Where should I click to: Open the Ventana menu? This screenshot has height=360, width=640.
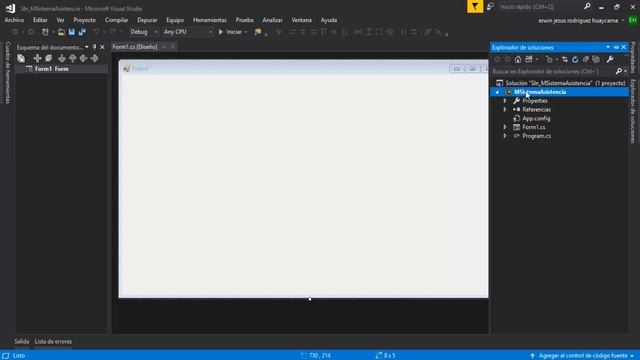[x=302, y=20]
